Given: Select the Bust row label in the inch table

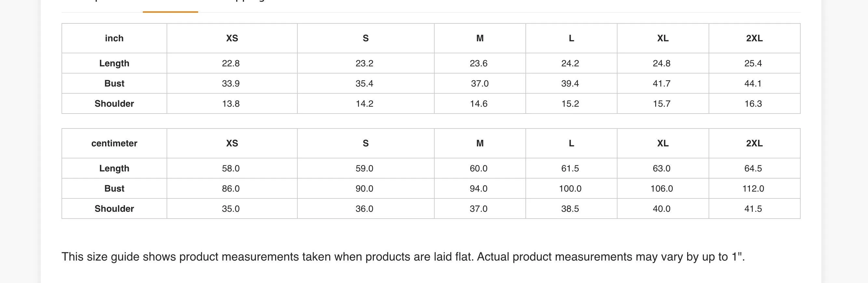Looking at the screenshot, I should point(114,83).
